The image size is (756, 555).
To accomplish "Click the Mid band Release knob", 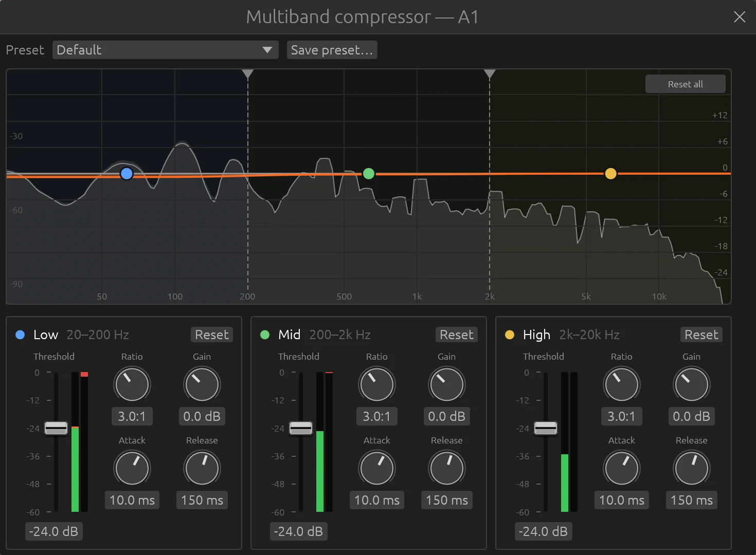I will pyautogui.click(x=447, y=468).
